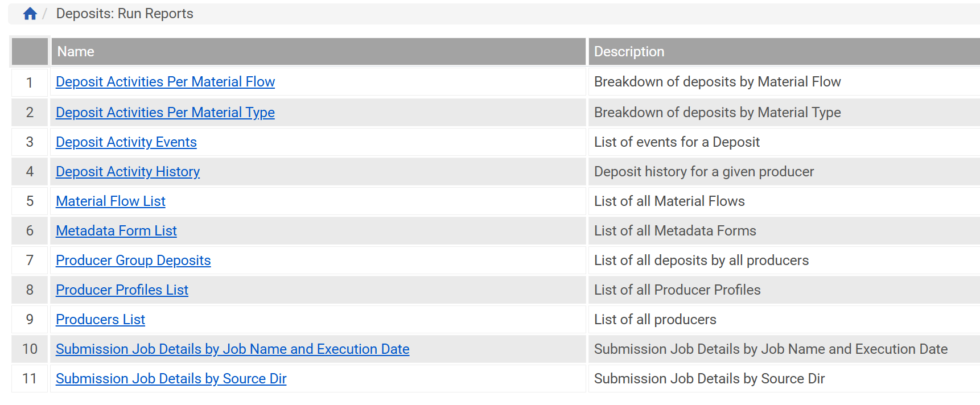
Task: Click the 'Breakdown of deposits by Material Flow' description
Action: [717, 82]
